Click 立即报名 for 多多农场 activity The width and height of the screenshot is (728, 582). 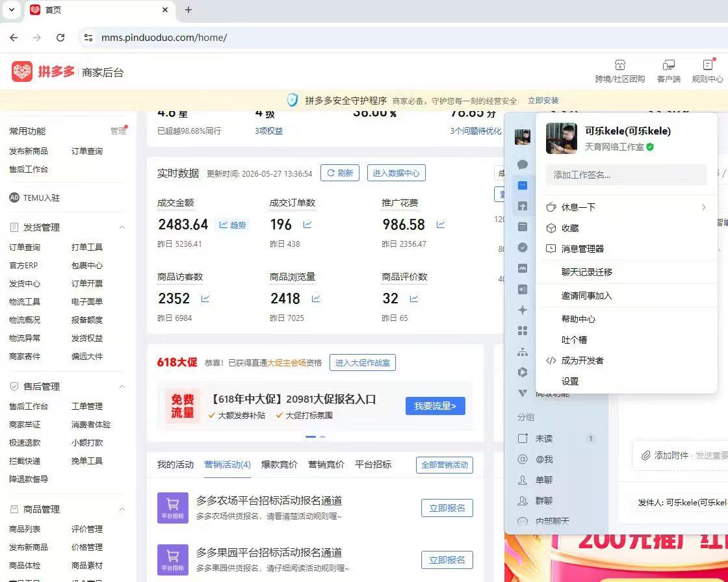[x=447, y=508]
